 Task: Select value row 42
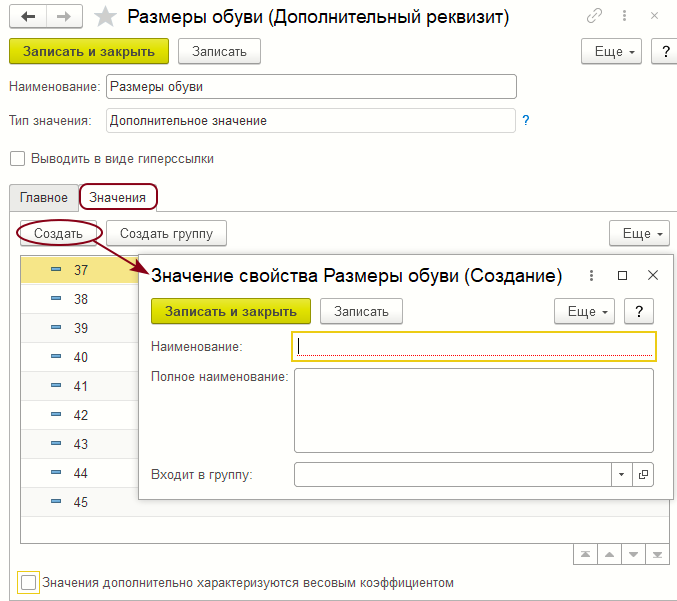pos(80,414)
